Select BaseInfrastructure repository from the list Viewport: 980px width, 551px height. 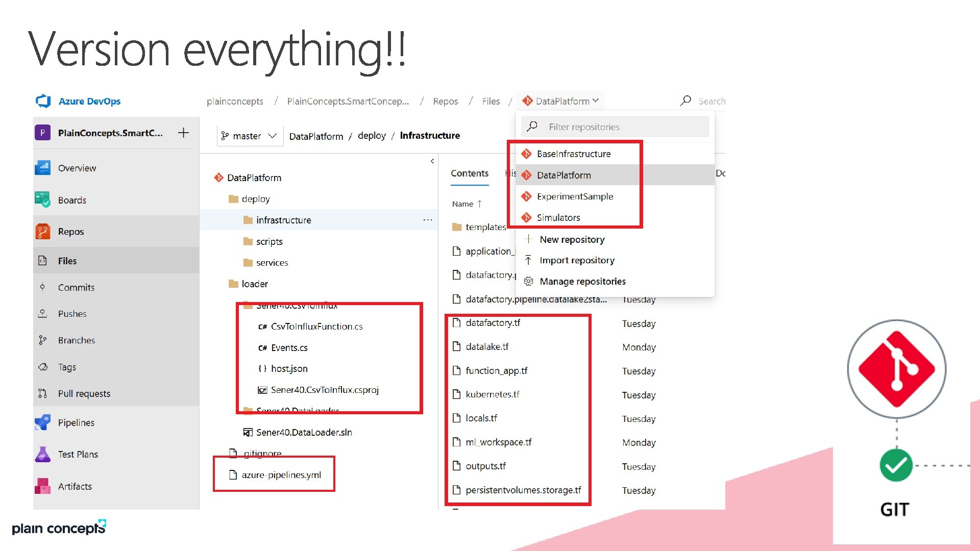coord(573,154)
